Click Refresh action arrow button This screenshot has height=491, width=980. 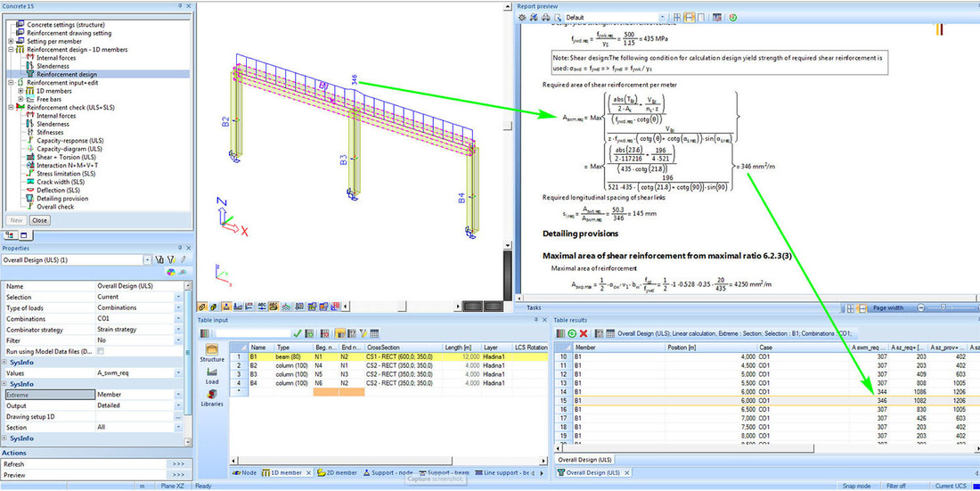pyautogui.click(x=179, y=464)
